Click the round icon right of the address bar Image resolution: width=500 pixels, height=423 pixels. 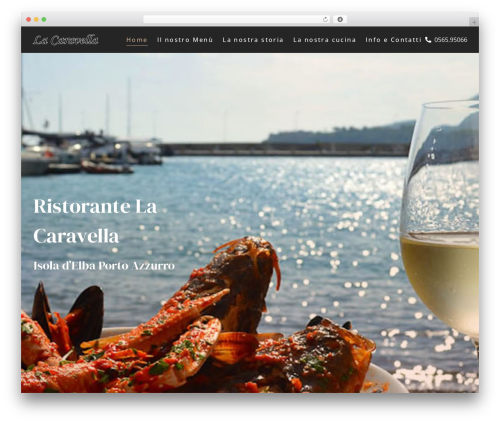(340, 20)
